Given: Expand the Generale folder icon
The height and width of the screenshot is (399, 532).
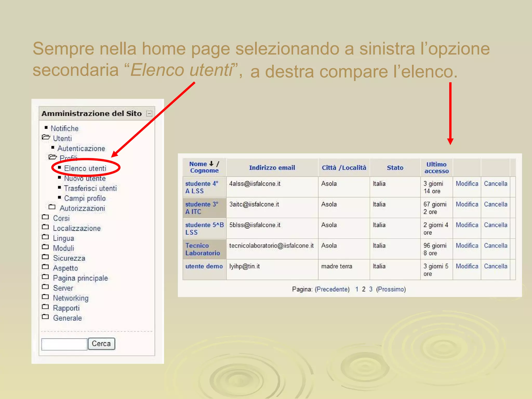Looking at the screenshot, I should [45, 317].
